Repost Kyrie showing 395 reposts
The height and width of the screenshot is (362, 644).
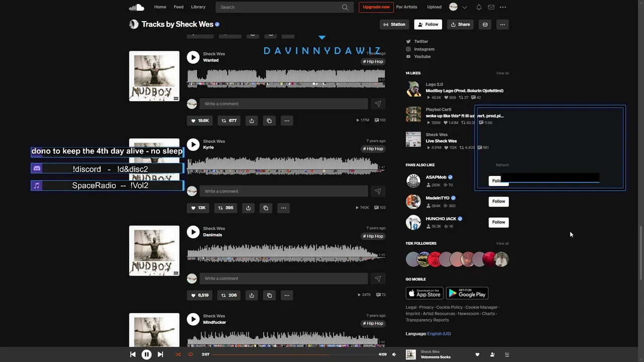[225, 208]
